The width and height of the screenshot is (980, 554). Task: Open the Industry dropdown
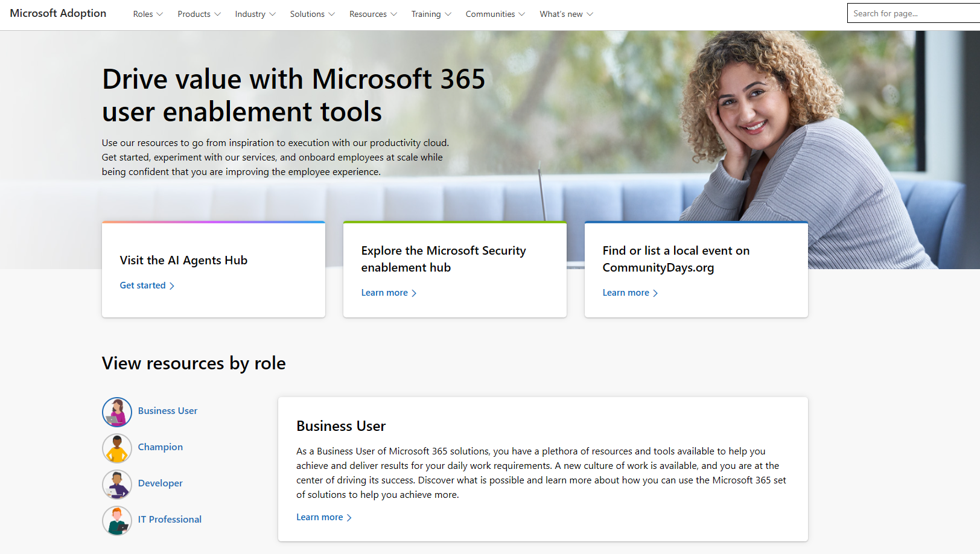(x=255, y=14)
